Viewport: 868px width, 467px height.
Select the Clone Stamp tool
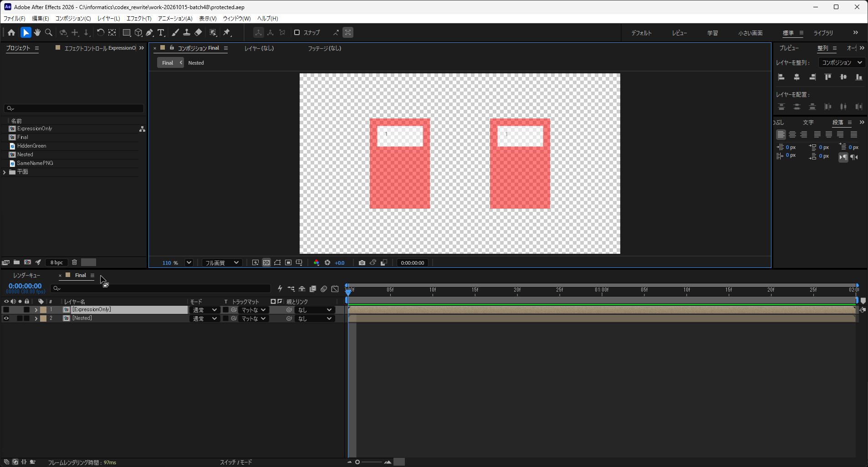(187, 32)
